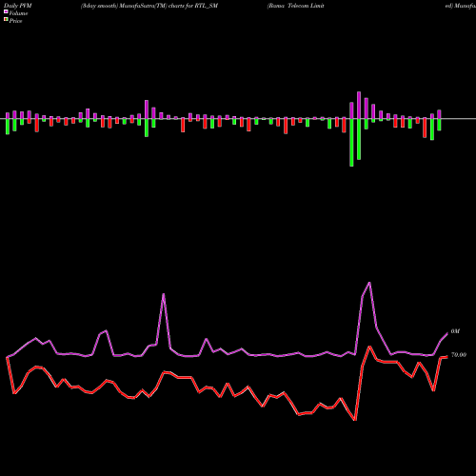The image size is (476, 476).
Task: Click the red-green Price legend swatch
Action: [x=6, y=20]
